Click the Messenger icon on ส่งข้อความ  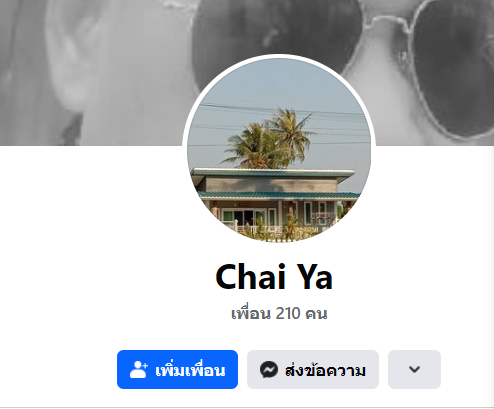269,369
